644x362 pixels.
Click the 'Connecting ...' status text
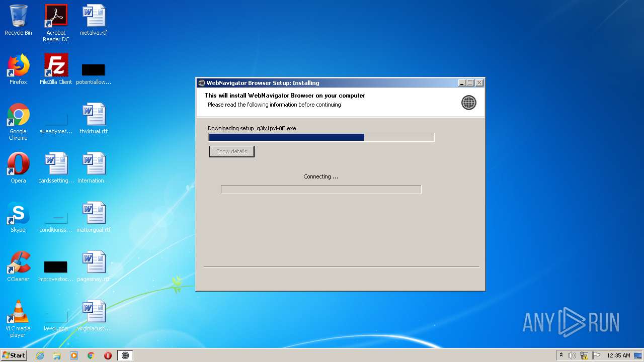click(321, 176)
